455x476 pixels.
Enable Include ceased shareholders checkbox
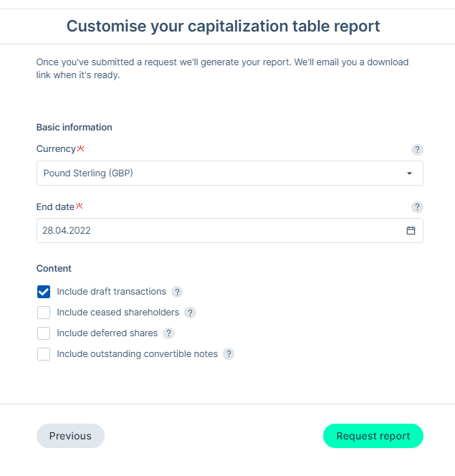click(x=44, y=313)
